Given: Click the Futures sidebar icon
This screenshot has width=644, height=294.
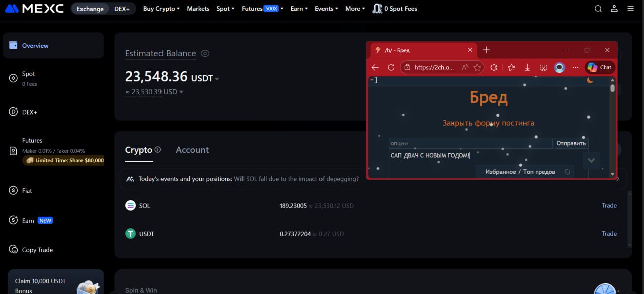Looking at the screenshot, I should 13,151.
